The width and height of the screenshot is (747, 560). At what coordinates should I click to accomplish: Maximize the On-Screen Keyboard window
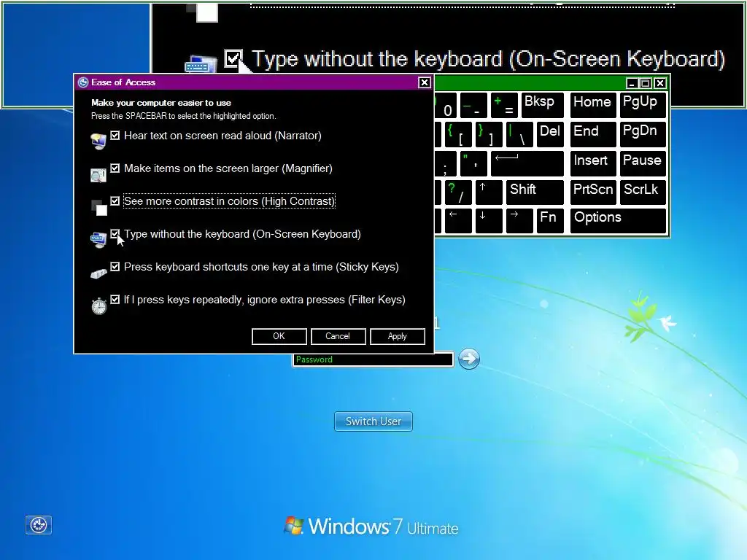[x=646, y=83]
